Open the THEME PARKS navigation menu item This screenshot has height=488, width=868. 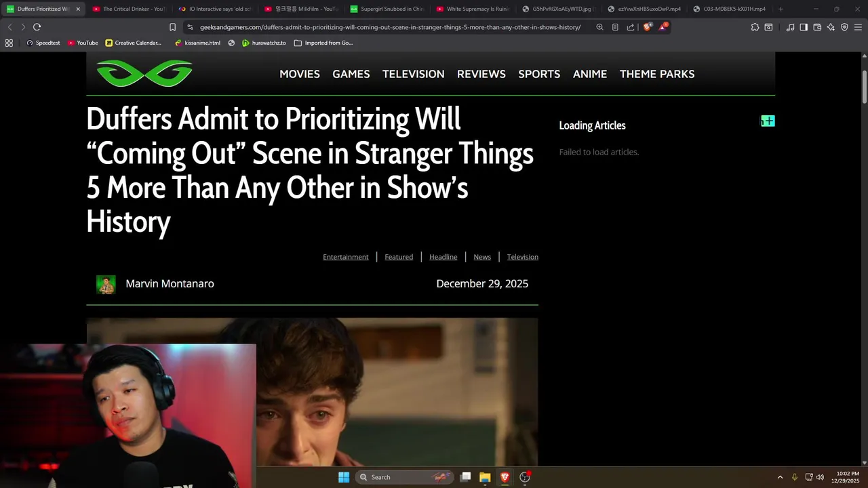[x=657, y=74]
